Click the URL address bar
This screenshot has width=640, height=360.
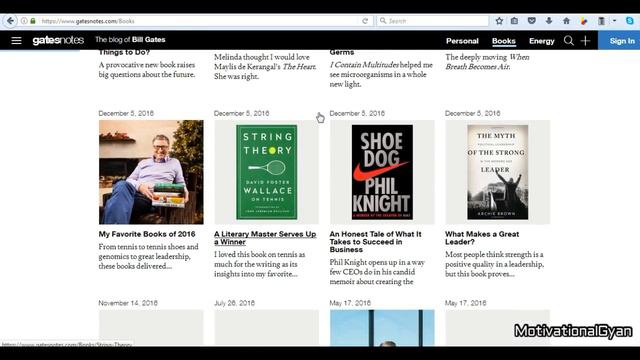(196, 21)
